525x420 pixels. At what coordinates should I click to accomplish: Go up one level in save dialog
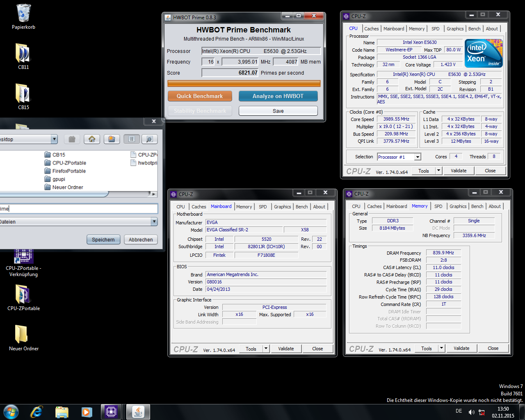(72, 139)
